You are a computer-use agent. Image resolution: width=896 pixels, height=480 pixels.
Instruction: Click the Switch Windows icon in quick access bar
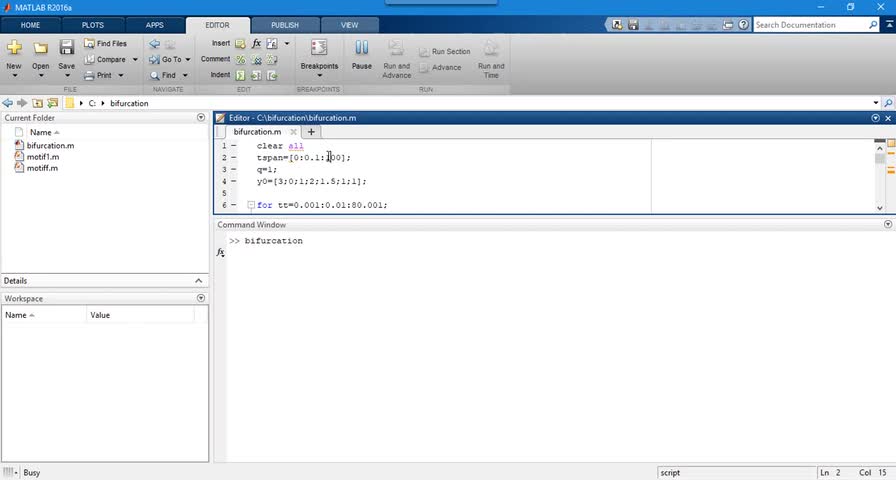click(727, 25)
